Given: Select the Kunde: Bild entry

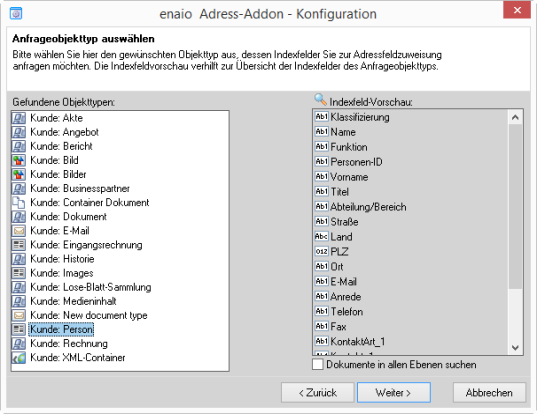Looking at the screenshot, I should 54,160.
